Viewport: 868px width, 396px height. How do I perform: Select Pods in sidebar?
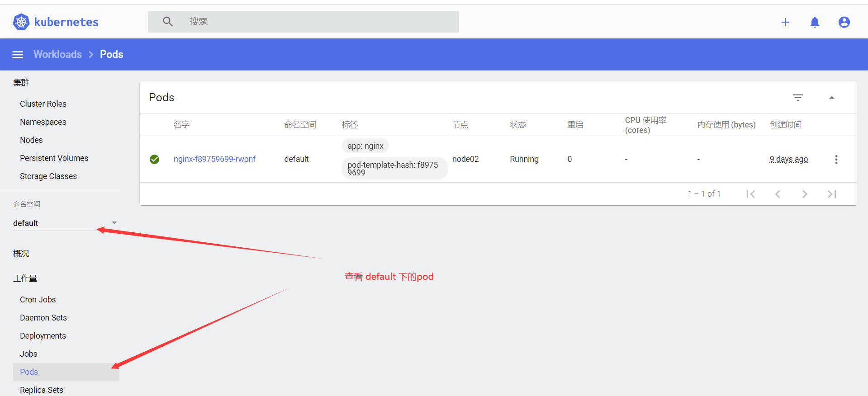click(66, 372)
